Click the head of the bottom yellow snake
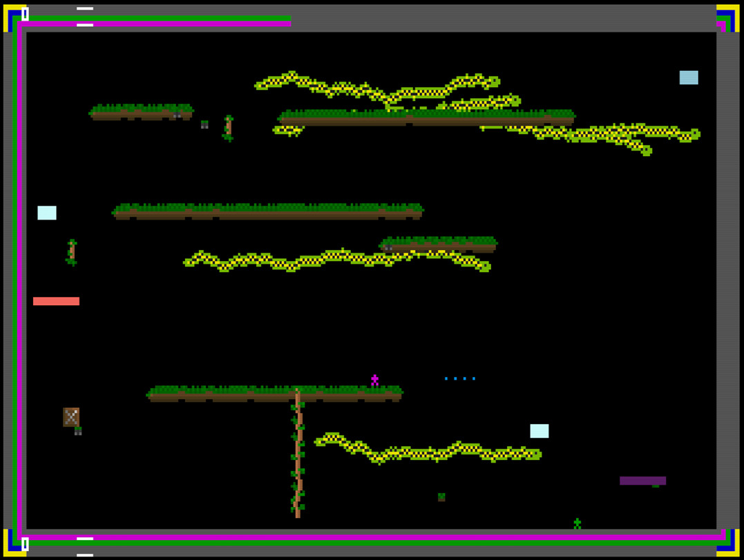The width and height of the screenshot is (744, 560). pos(536,454)
